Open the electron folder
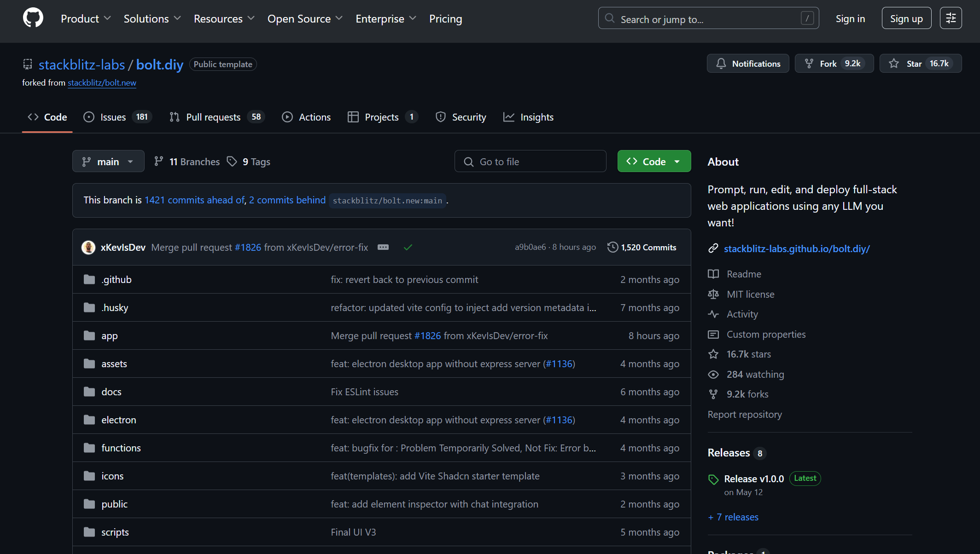This screenshot has height=554, width=980. coord(119,420)
